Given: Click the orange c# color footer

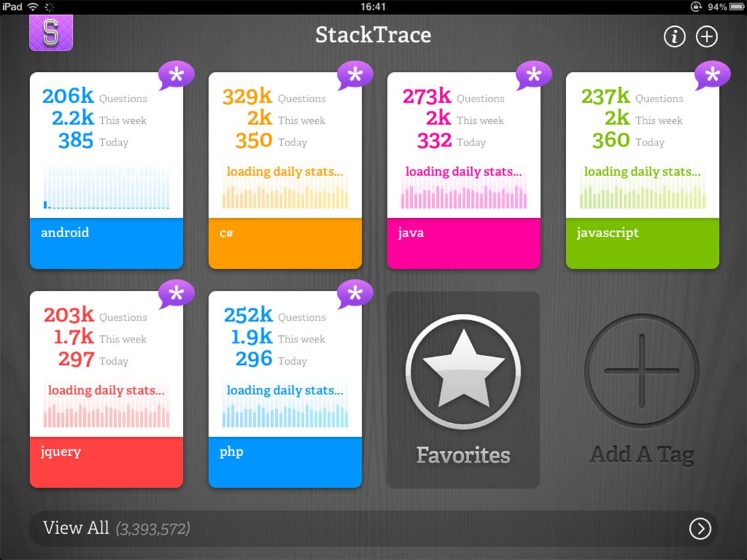Looking at the screenshot, I should point(285,244).
